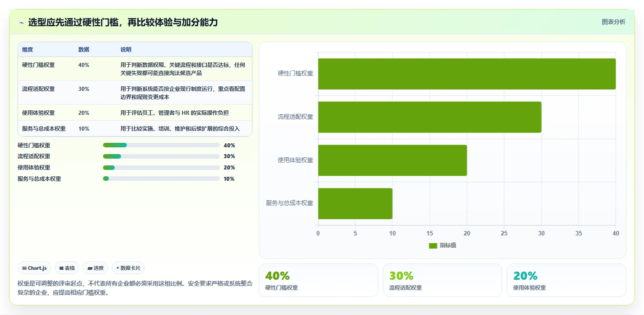644x315 pixels.
Task: Click the y-axis label 服务与总成本权重 in chart
Action: tap(289, 203)
